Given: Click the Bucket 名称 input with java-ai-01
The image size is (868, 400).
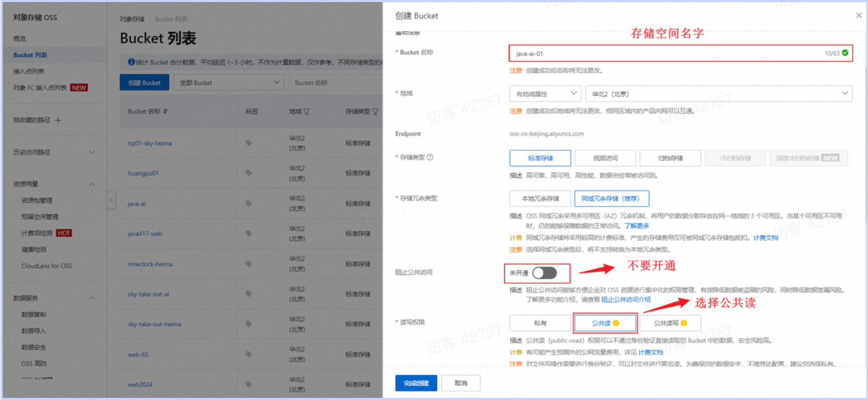Looking at the screenshot, I should pos(662,53).
